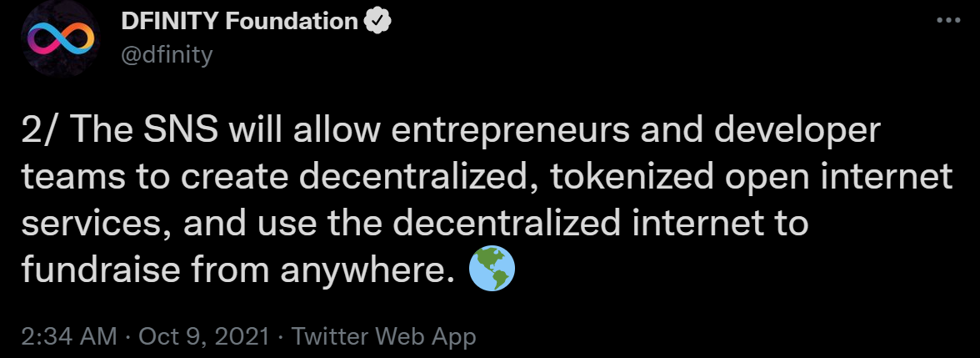This screenshot has width=980, height=358.
Task: Open the three-dot more options menu
Action: tap(948, 21)
